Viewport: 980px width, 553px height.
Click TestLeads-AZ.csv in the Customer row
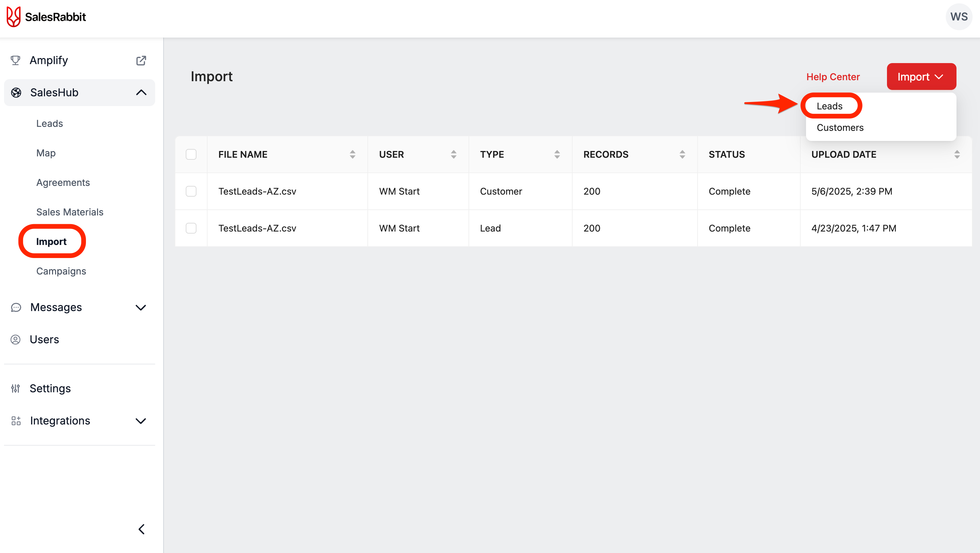(257, 191)
